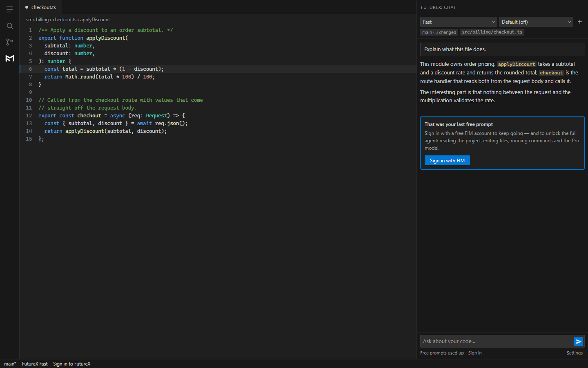Start a new chat with plus icon
588x368 pixels.
pyautogui.click(x=580, y=22)
